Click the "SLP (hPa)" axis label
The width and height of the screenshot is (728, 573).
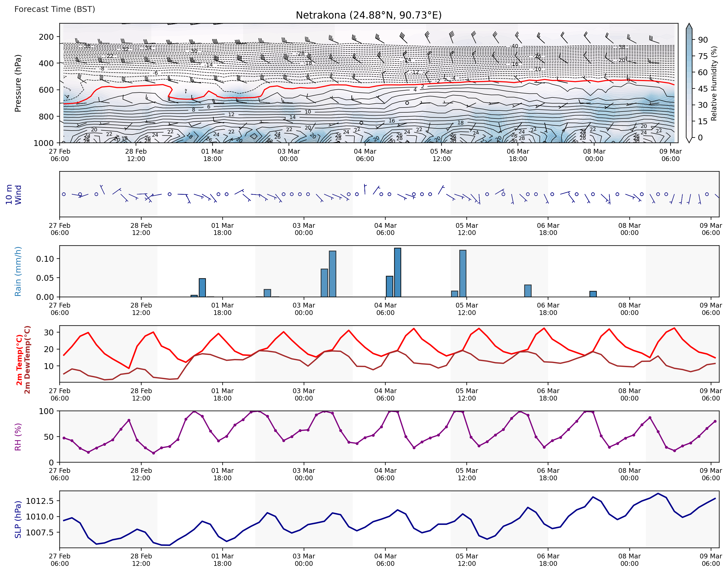pyautogui.click(x=18, y=519)
